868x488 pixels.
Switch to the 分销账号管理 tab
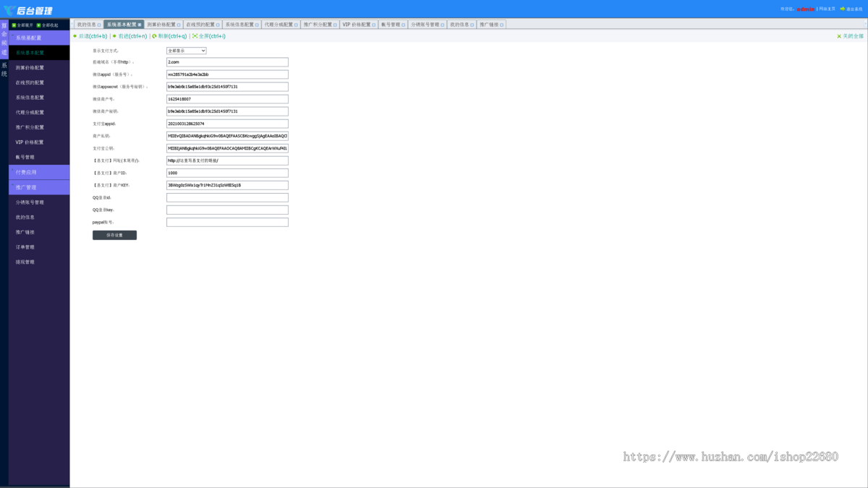tap(427, 25)
